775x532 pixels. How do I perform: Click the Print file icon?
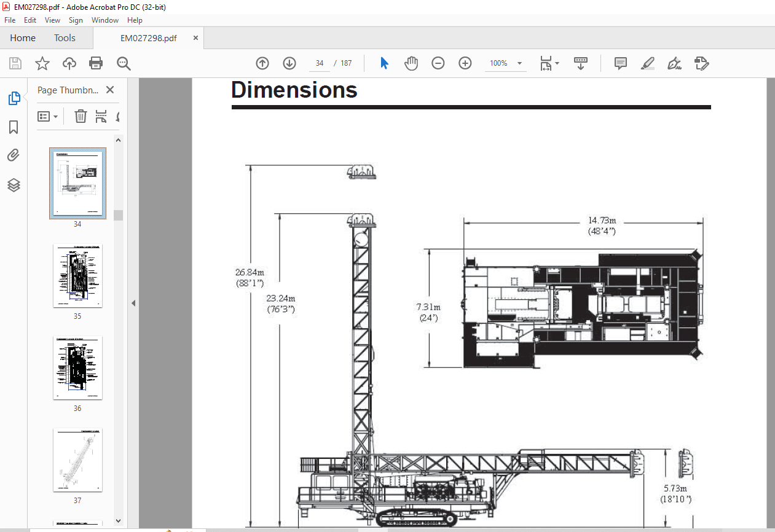[x=96, y=63]
